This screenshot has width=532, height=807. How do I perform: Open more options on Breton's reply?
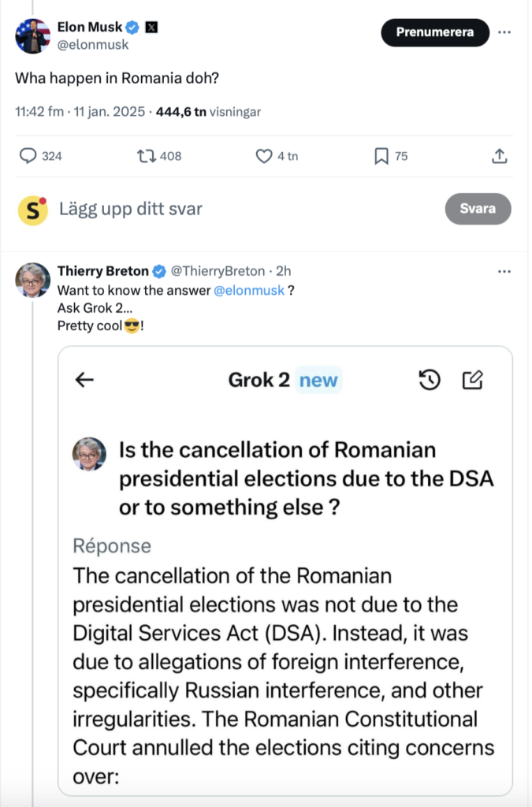point(504,271)
